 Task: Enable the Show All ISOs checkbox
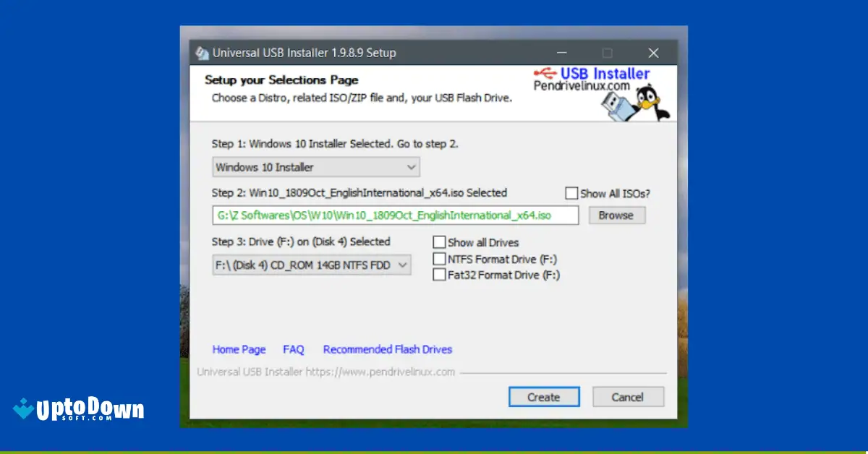click(571, 193)
